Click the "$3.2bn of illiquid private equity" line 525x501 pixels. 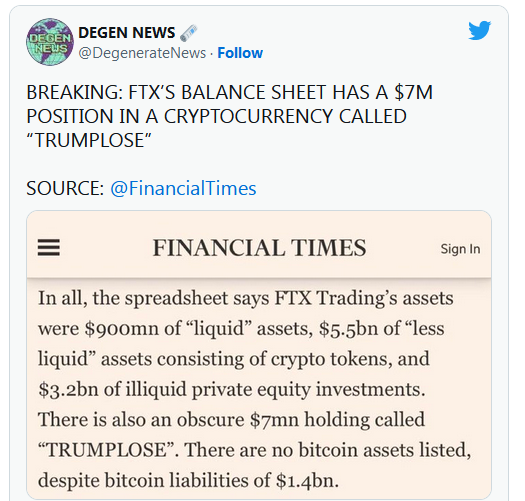(232, 389)
